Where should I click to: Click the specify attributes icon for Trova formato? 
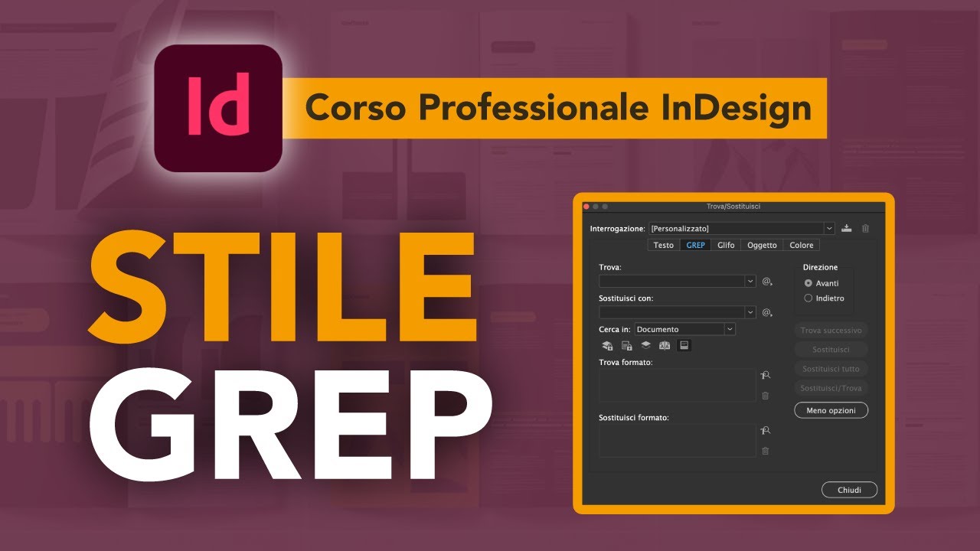click(765, 375)
